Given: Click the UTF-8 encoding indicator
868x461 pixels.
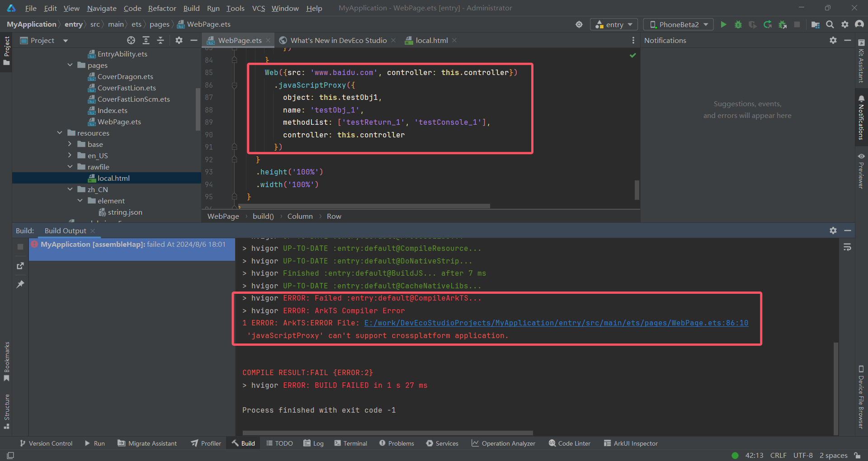Looking at the screenshot, I should point(803,455).
